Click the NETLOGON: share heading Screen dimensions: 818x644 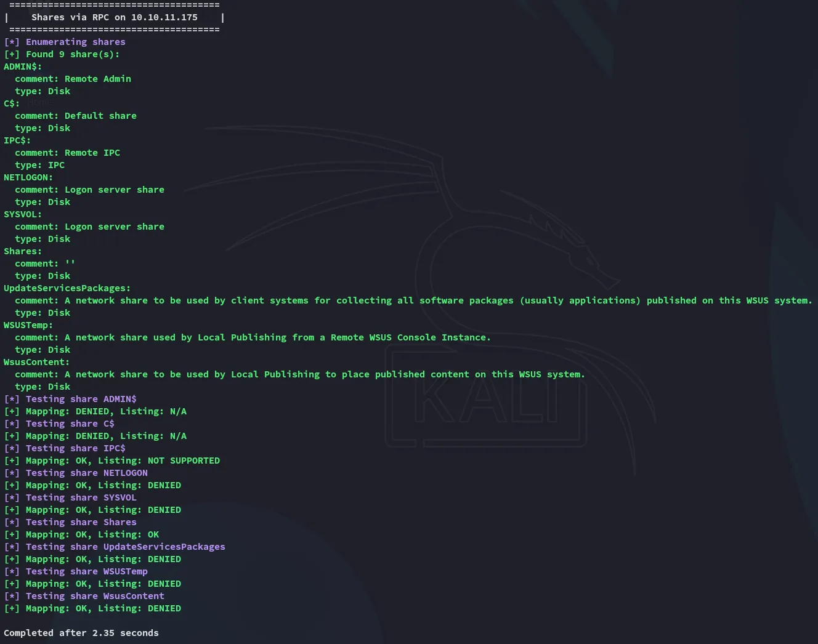point(28,177)
